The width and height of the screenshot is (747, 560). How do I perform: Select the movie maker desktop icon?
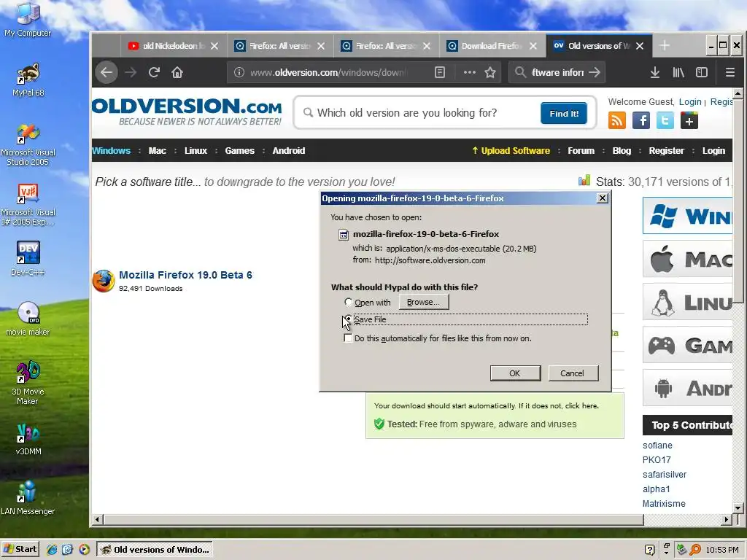point(28,319)
